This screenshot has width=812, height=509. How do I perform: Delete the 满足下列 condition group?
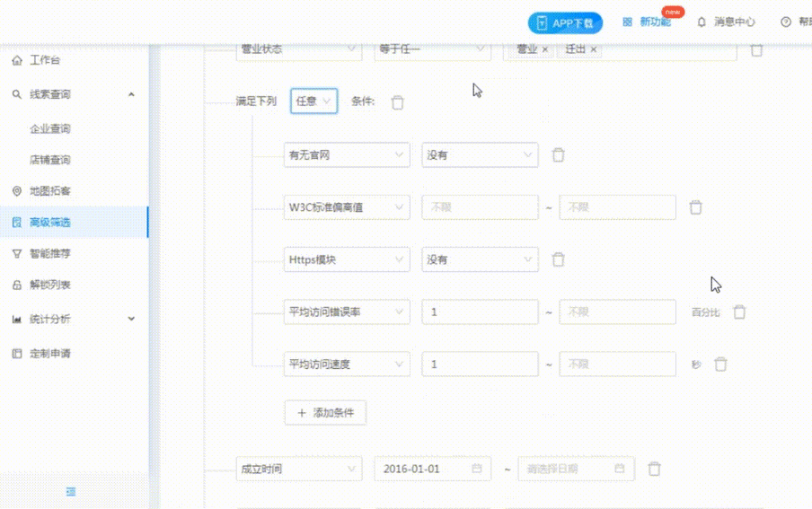point(397,102)
